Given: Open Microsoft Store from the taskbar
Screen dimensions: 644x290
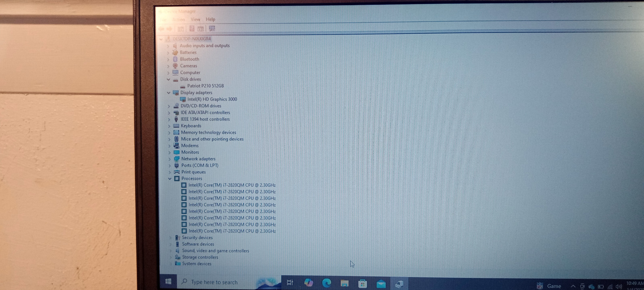Looking at the screenshot, I should [x=363, y=284].
